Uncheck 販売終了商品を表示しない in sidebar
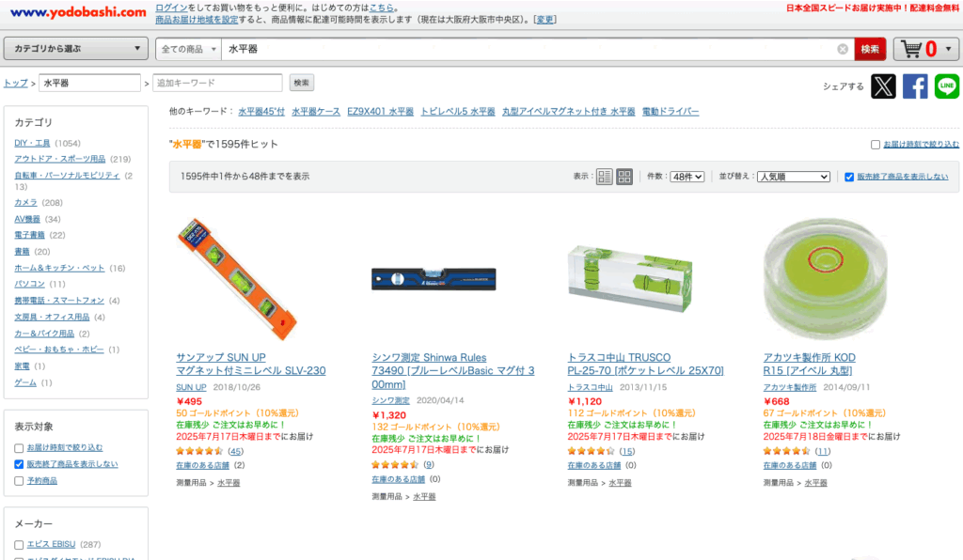963x560 pixels. pos(19,464)
